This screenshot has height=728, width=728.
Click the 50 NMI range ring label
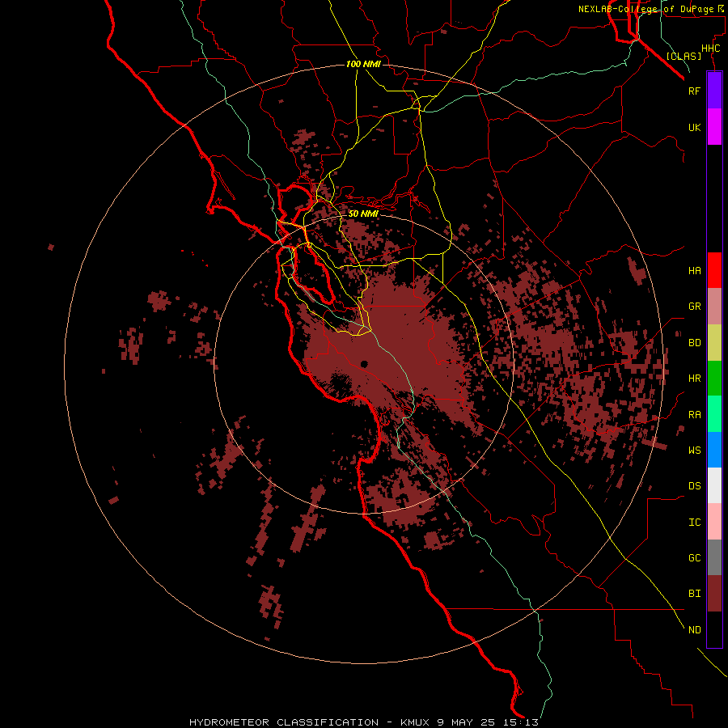click(363, 214)
